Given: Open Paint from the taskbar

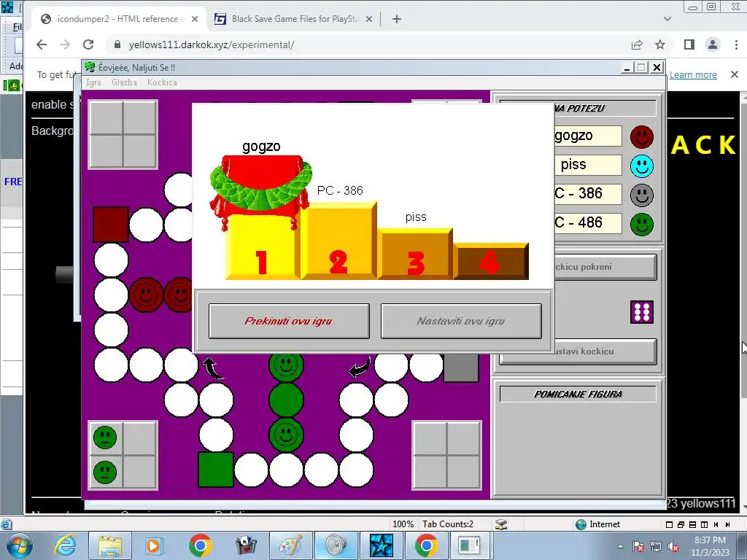Looking at the screenshot, I should coord(290,545).
